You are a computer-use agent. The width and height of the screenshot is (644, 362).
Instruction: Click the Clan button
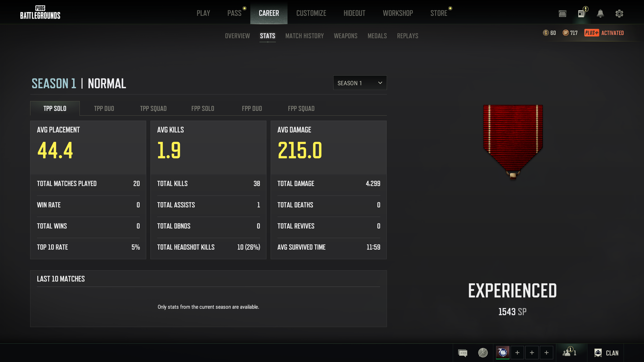606,353
